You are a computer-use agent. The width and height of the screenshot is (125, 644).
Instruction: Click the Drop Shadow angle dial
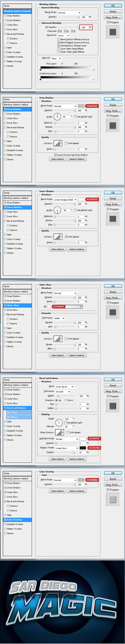[x=57, y=117]
